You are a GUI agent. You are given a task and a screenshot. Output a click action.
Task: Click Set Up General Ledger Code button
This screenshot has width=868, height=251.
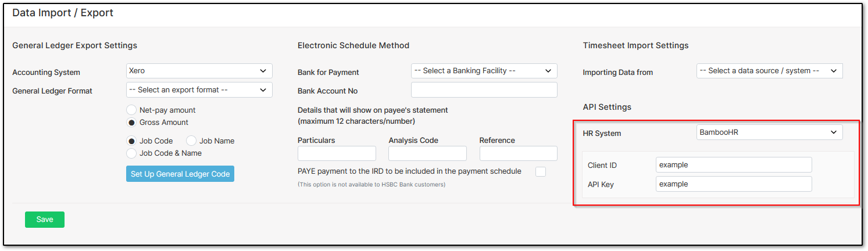[x=180, y=174]
